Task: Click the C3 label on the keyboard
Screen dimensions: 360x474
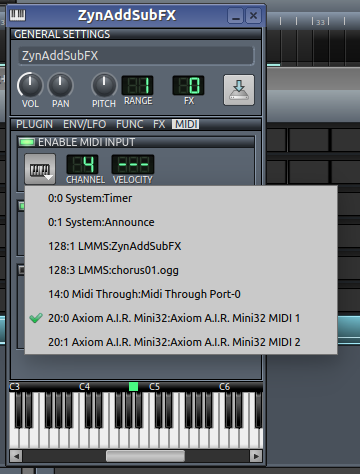Action: 14,387
